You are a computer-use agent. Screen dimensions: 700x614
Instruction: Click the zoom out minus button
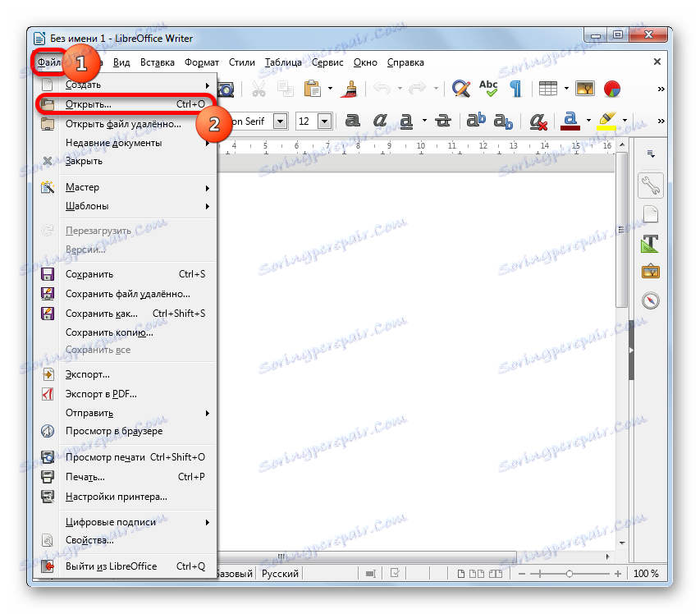point(522,574)
